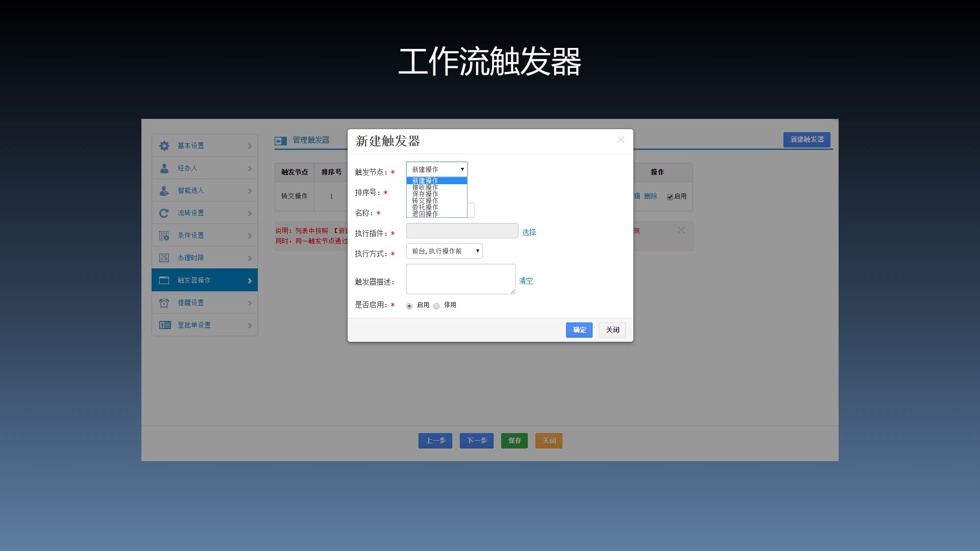
Task: Open the 执行方式 dropdown
Action: (445, 251)
